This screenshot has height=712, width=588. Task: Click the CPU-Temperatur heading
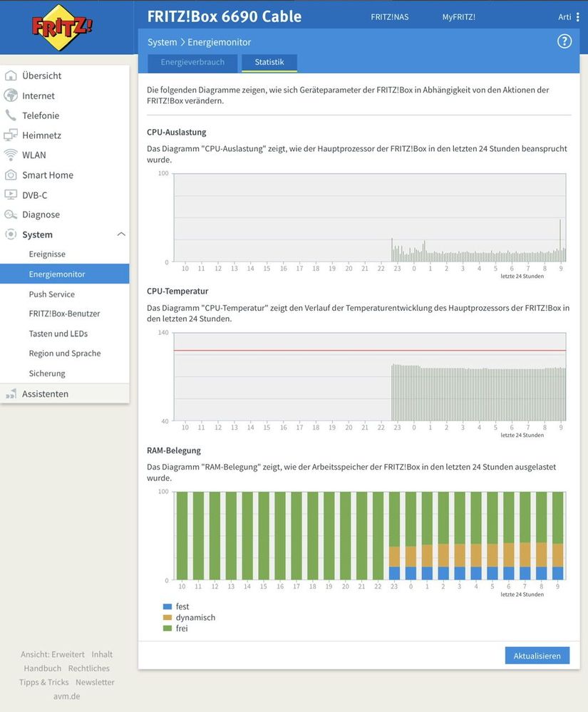pyautogui.click(x=177, y=291)
